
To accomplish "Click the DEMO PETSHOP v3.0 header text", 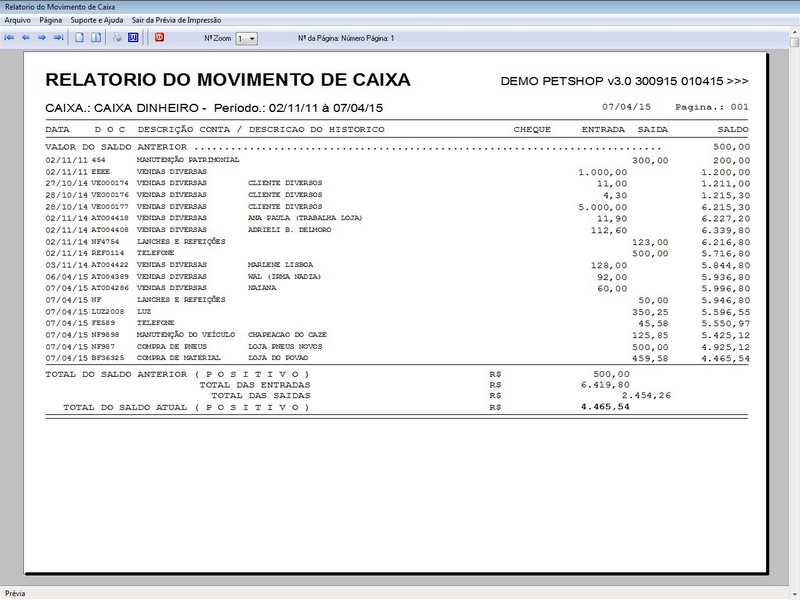I will (624, 81).
